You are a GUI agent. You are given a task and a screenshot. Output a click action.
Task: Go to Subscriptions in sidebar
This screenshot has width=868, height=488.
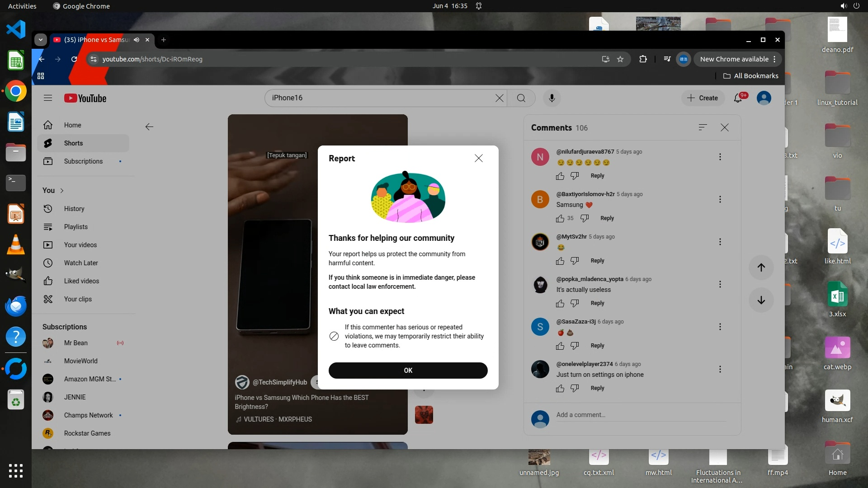coord(83,161)
